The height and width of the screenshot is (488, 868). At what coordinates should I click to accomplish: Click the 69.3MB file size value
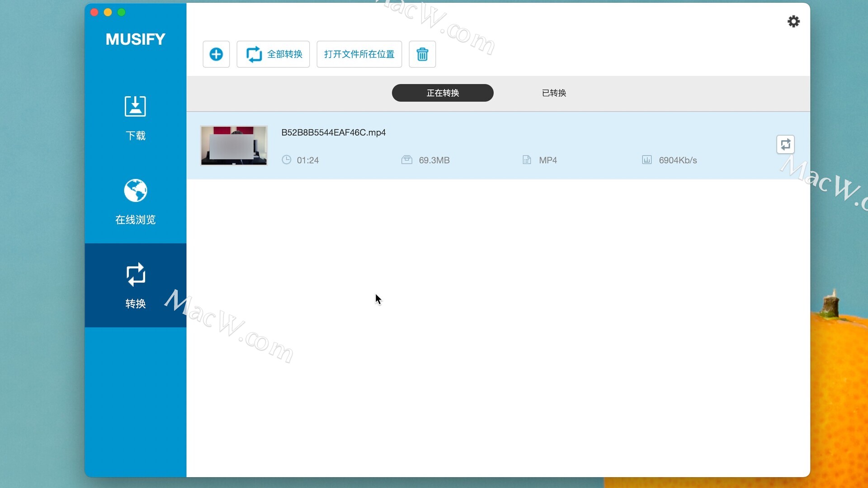(x=434, y=160)
